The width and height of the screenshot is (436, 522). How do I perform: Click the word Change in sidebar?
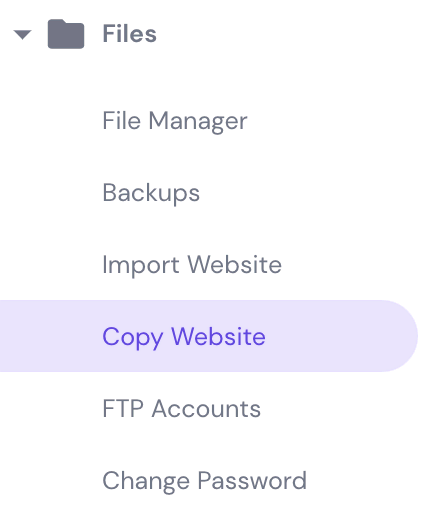(146, 481)
